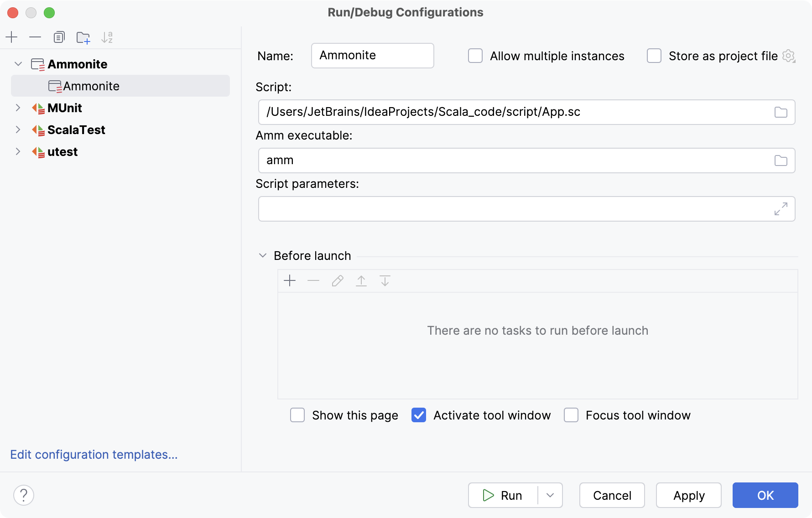Remove Before launch task minus icon

pos(313,280)
